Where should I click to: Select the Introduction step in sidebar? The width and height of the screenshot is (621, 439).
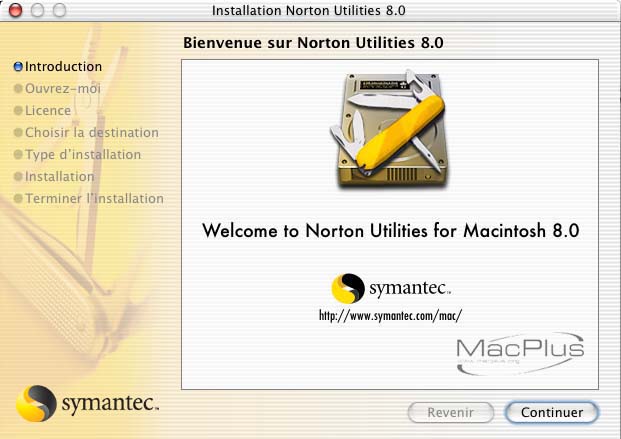tap(58, 67)
